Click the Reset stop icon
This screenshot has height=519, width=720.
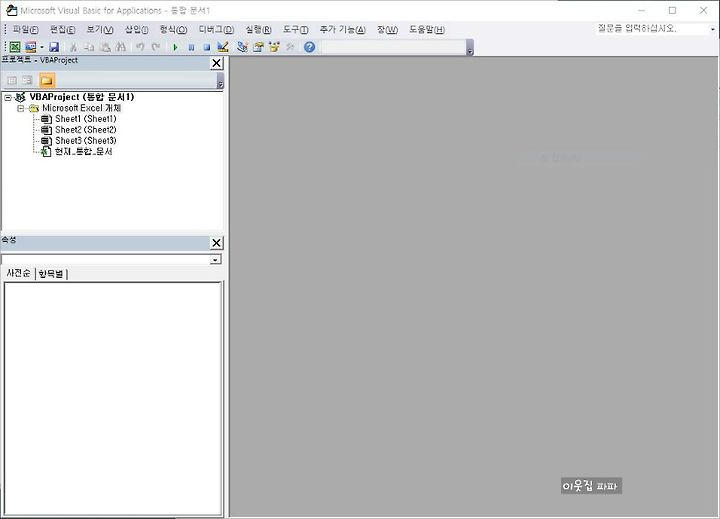coord(207,47)
